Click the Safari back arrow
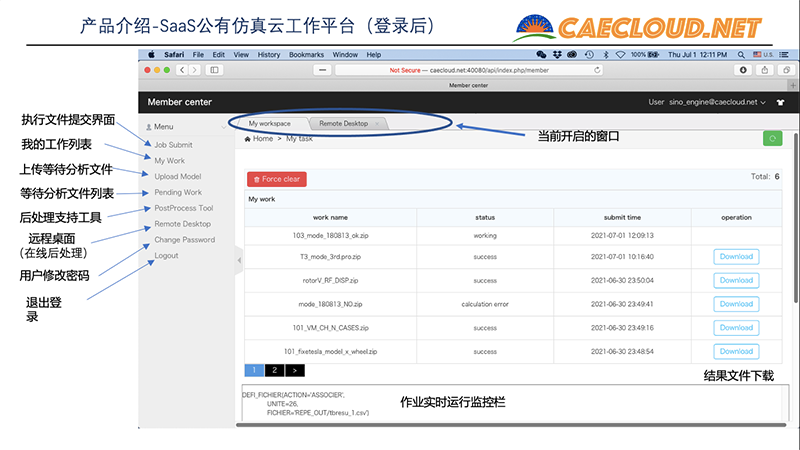This screenshot has width=800, height=450. [182, 70]
